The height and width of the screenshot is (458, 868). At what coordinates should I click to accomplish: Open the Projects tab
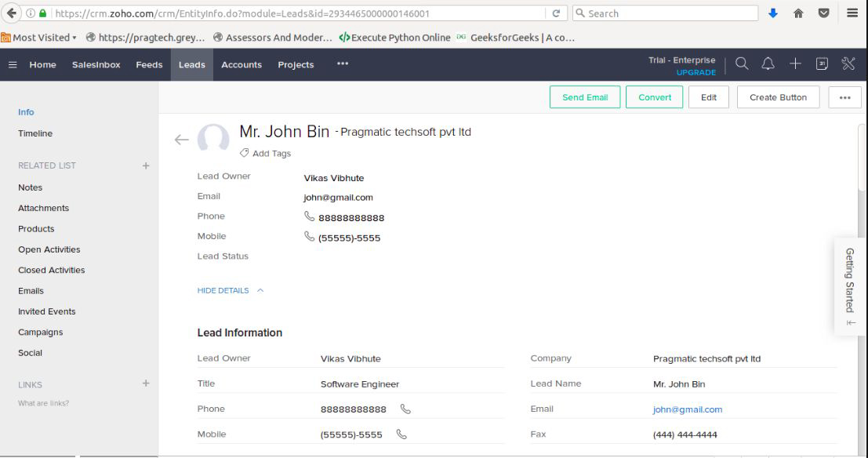tap(296, 65)
